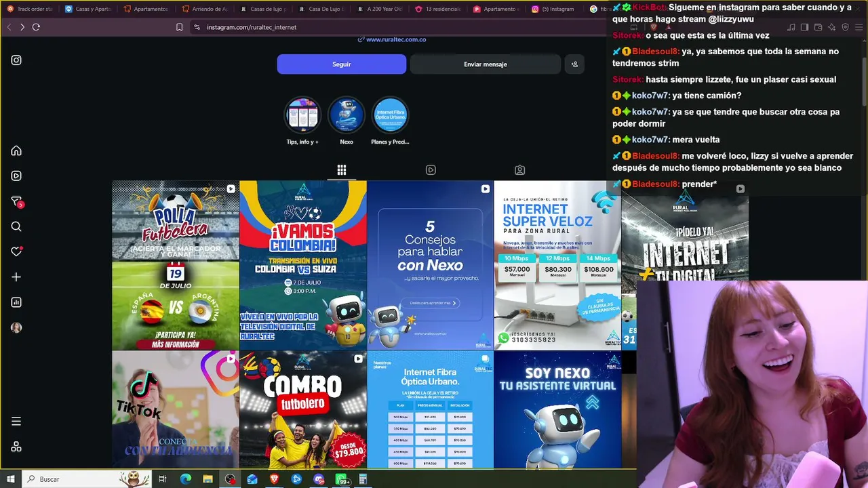Open the Meta apps icon in the sidebar

(x=16, y=447)
